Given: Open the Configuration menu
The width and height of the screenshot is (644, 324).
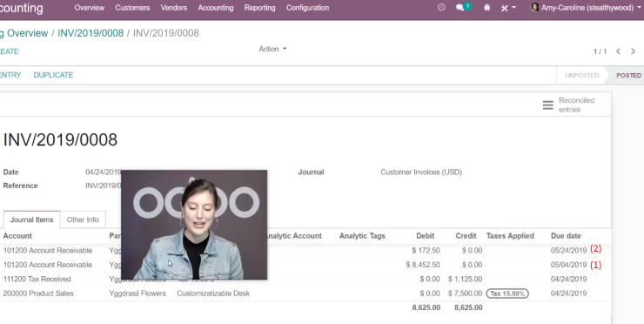Looking at the screenshot, I should [307, 8].
